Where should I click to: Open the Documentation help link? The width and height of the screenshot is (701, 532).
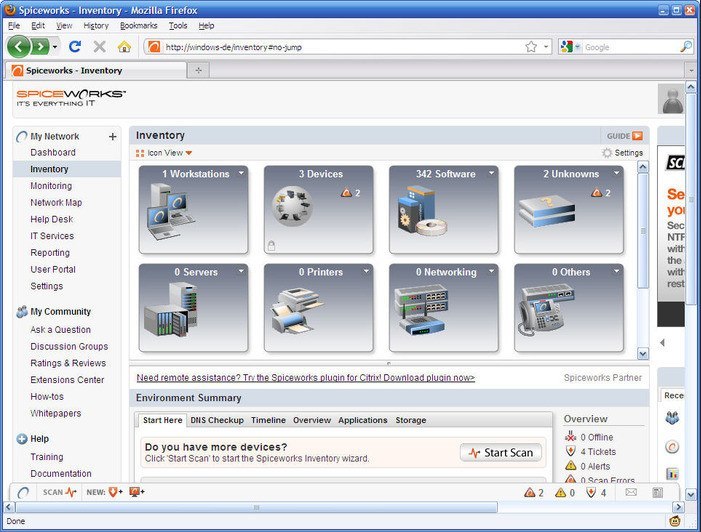[61, 473]
